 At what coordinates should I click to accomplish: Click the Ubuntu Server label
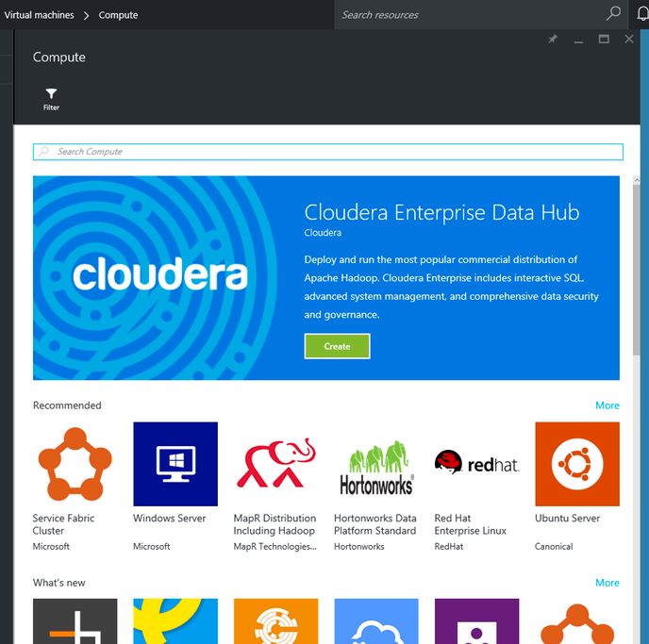click(567, 518)
